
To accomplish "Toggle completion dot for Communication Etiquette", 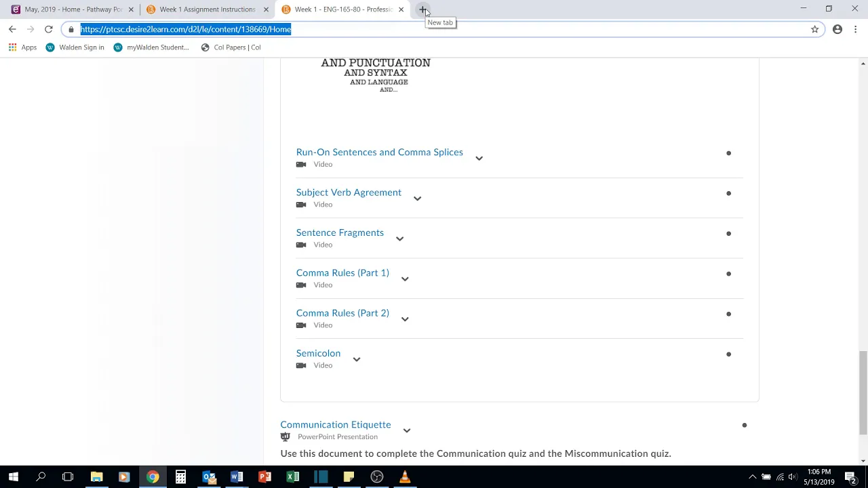I will point(744,426).
